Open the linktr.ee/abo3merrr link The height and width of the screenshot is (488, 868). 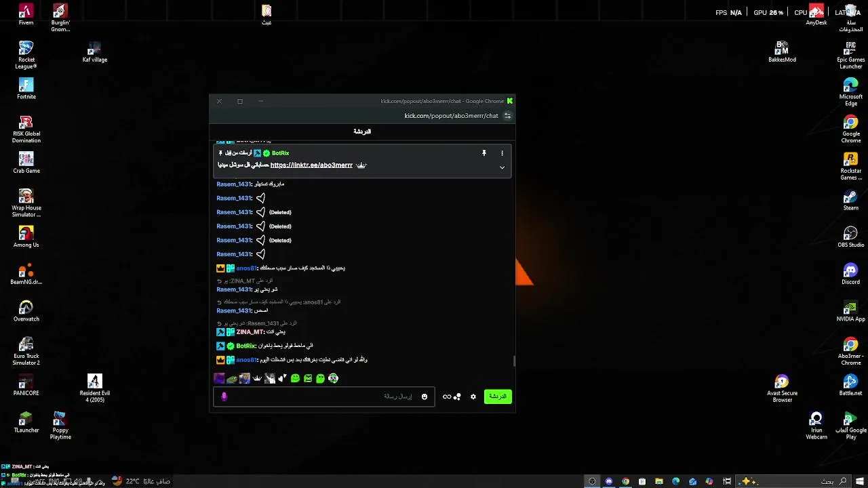(x=311, y=165)
